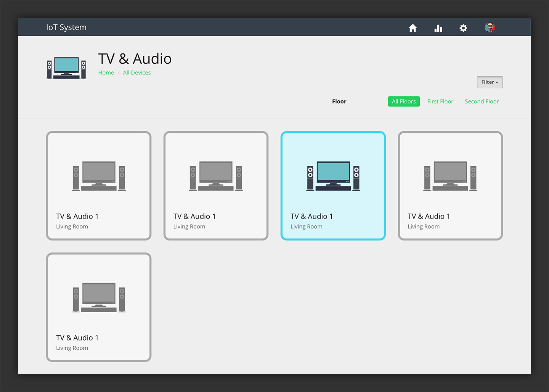Open the first gray device card in top row

click(99, 186)
